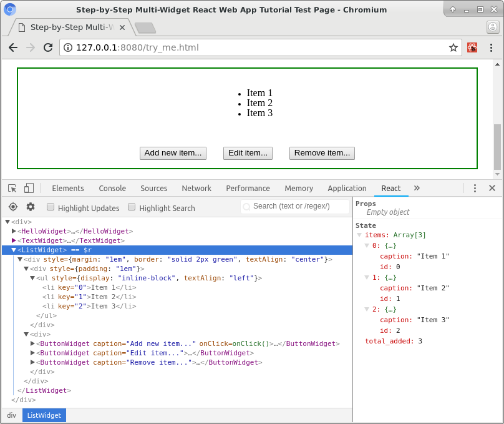The image size is (504, 424).
Task: Click the "Add new item..." button
Action: (x=173, y=153)
